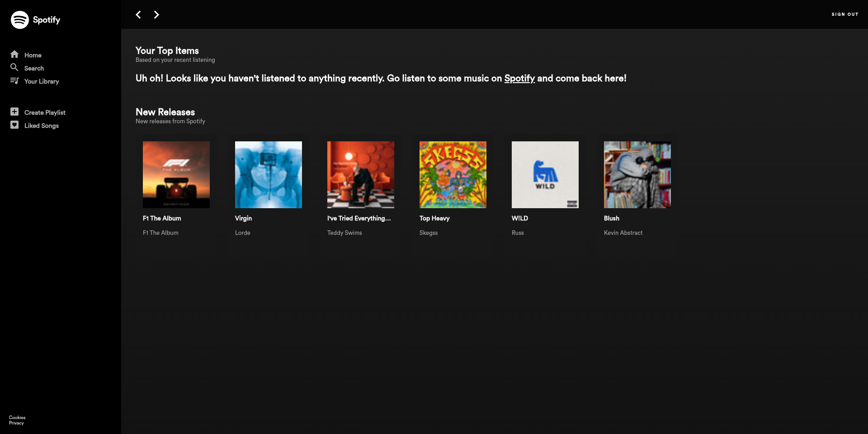Follow the Spotify link in the message
Image resolution: width=868 pixels, height=434 pixels.
point(519,78)
